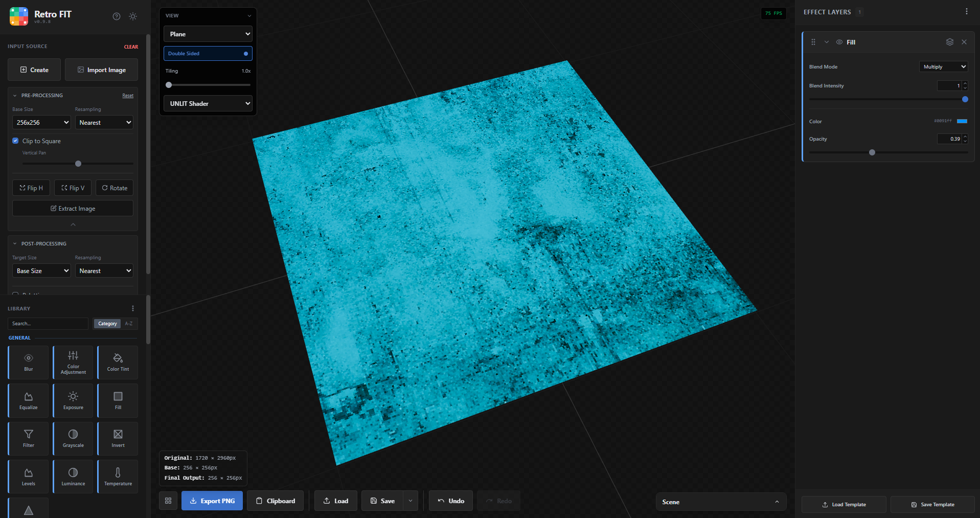The image size is (980, 518).
Task: Open the grid layout icon beside Export PNG
Action: pyautogui.click(x=168, y=501)
